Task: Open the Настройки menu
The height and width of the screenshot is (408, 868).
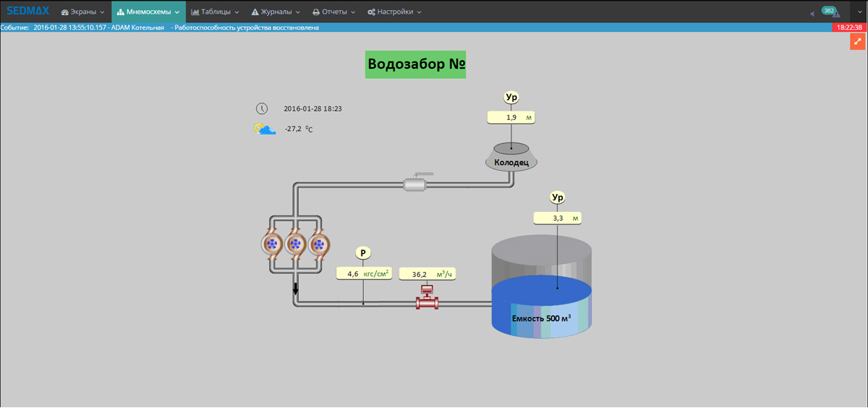Action: pos(394,12)
